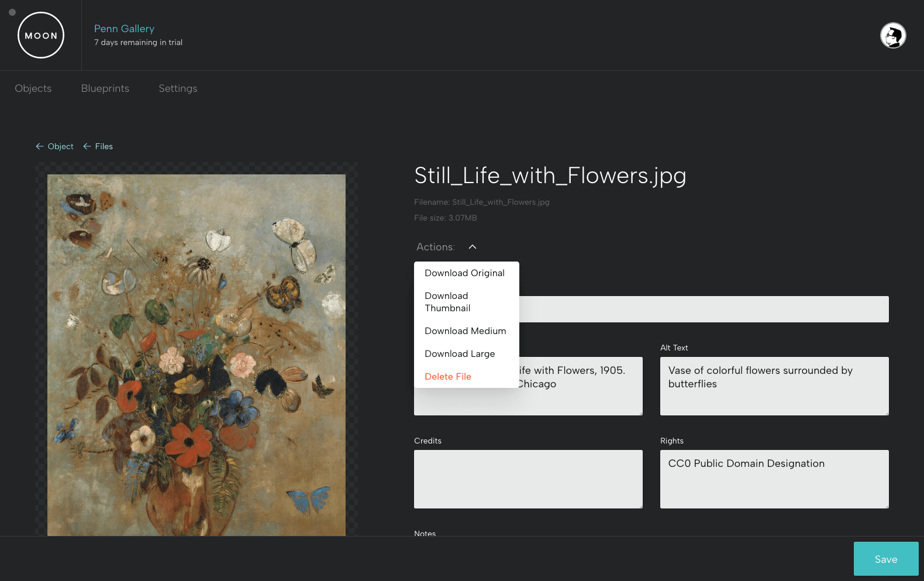Return to Files link
This screenshot has height=581, width=924.
click(98, 146)
